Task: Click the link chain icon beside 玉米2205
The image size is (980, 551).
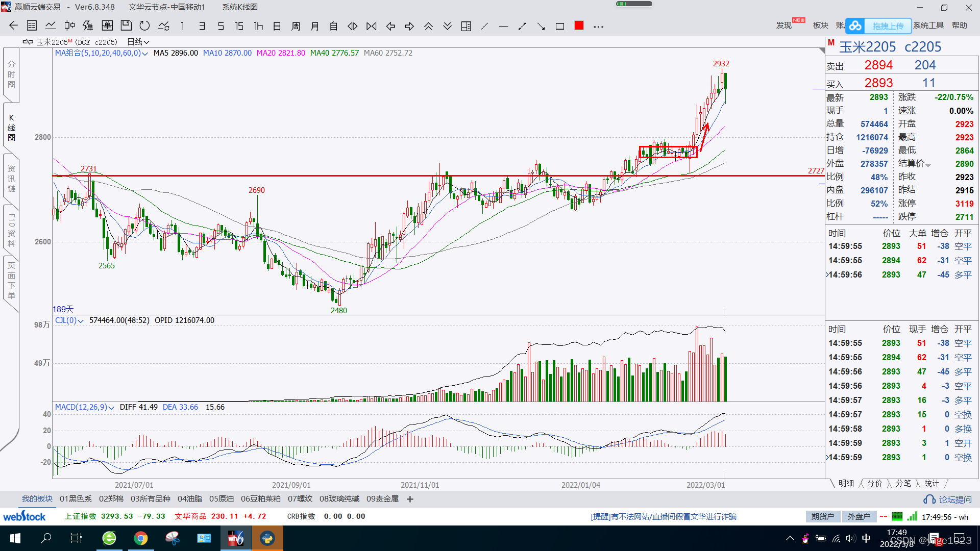Action: [28, 42]
